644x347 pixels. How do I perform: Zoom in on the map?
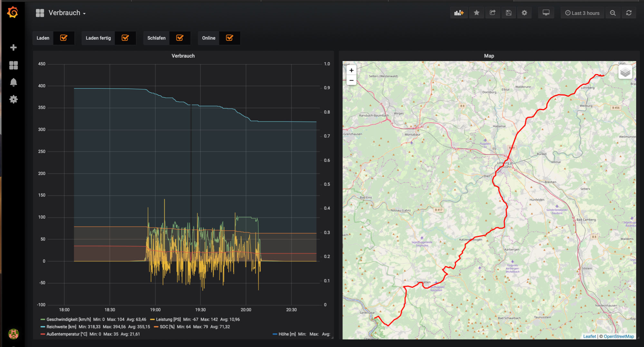[x=351, y=70]
